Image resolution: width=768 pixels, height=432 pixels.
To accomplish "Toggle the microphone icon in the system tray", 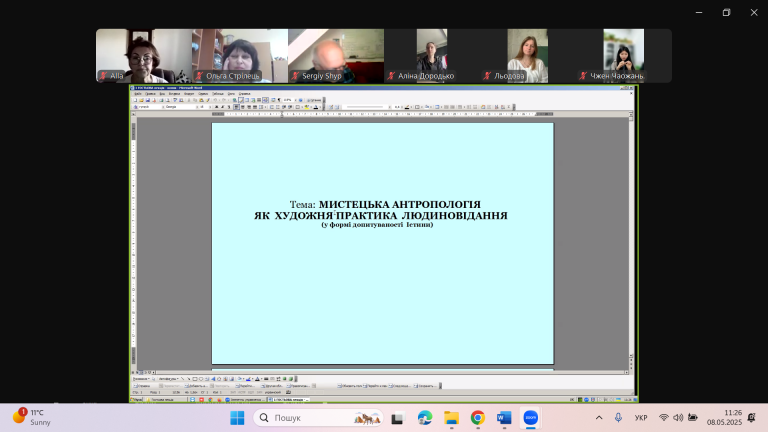I will 618,418.
